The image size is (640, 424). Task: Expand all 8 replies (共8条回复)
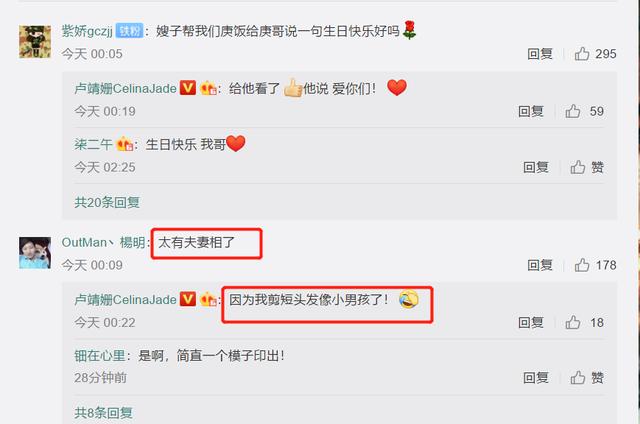103,413
